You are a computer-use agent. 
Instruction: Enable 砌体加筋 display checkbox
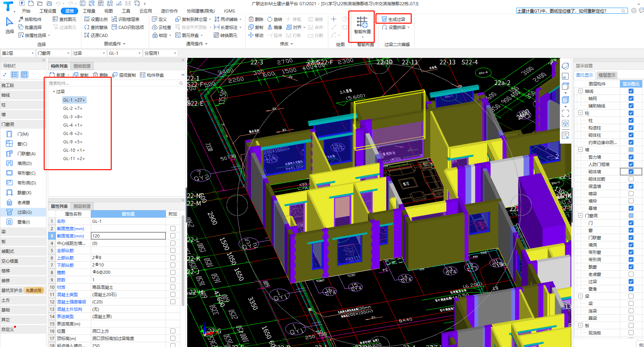[x=631, y=179]
